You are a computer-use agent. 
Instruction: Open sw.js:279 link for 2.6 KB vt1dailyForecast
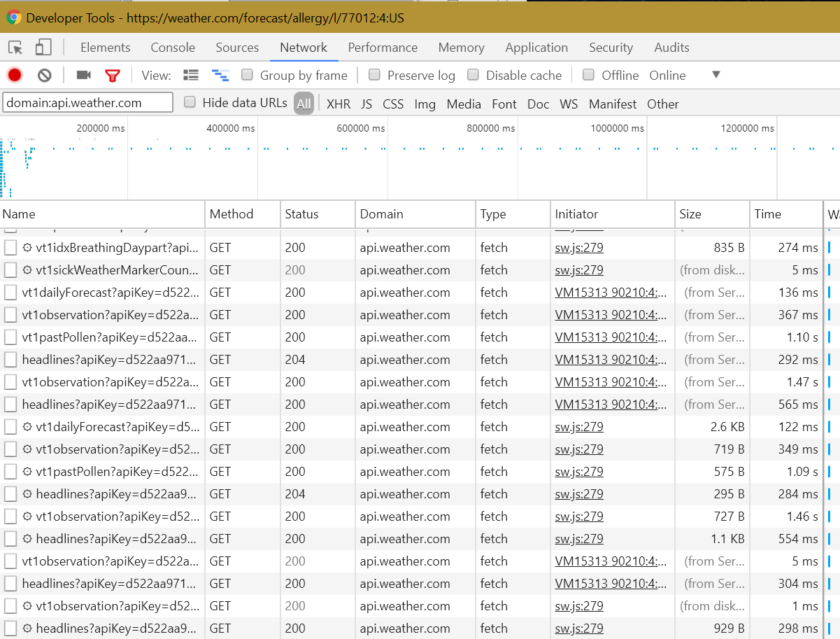point(579,427)
